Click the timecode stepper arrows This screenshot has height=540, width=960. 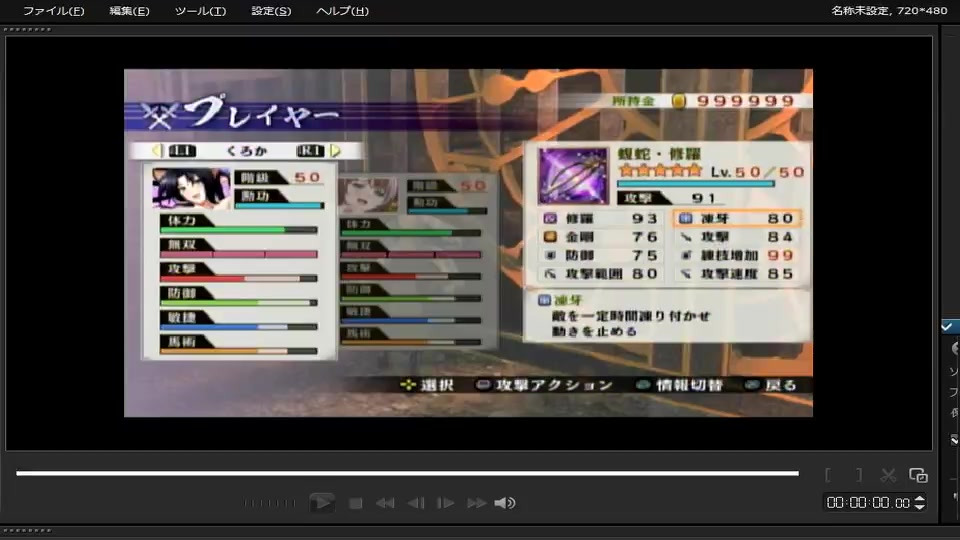pyautogui.click(x=919, y=503)
